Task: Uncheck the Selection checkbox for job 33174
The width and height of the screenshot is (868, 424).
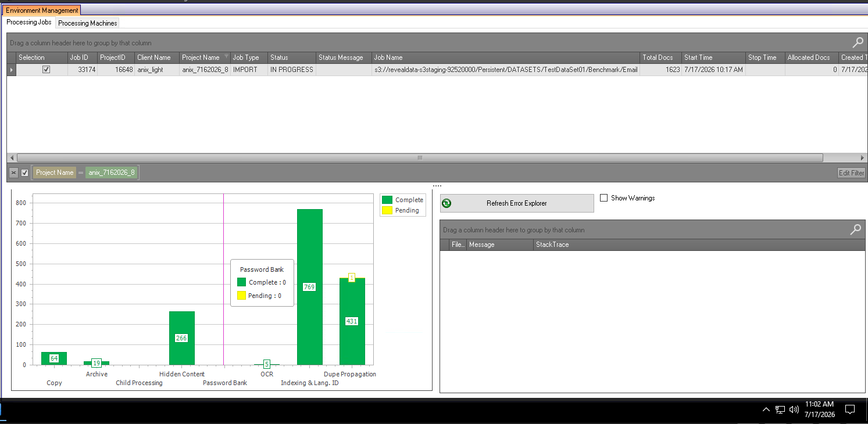Action: tap(46, 69)
